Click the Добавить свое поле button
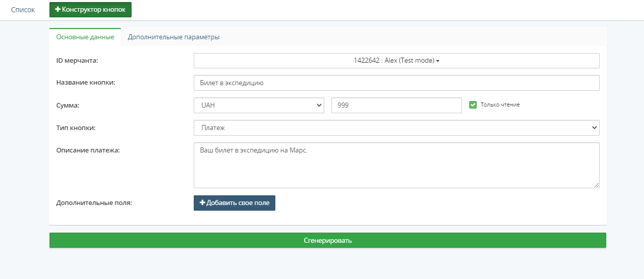This screenshot has width=644, height=279. pyautogui.click(x=235, y=203)
